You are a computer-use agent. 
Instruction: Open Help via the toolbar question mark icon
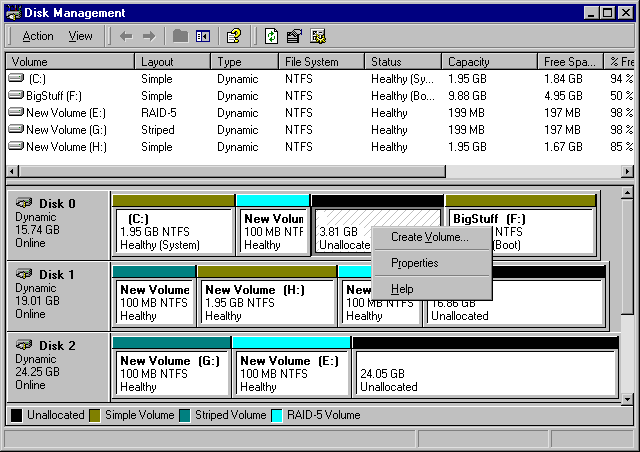(234, 36)
